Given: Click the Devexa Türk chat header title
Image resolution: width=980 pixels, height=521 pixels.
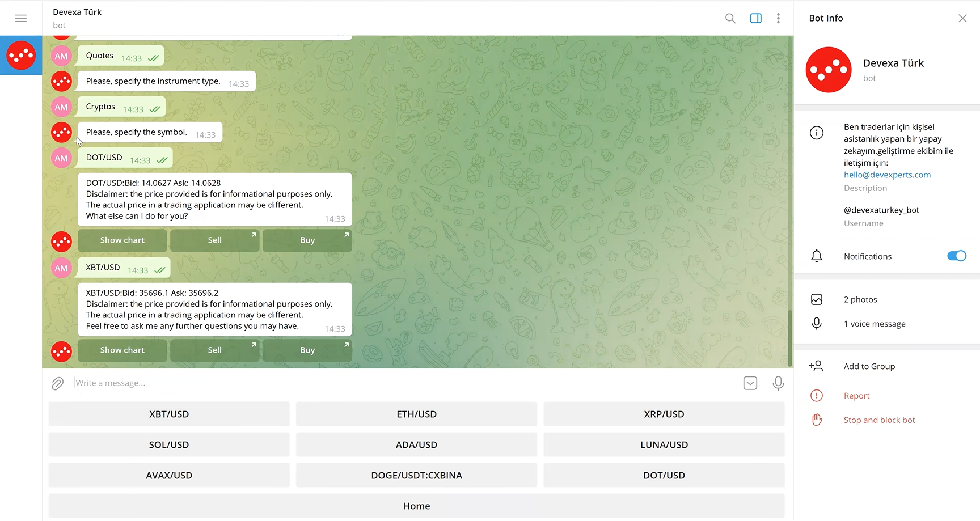Looking at the screenshot, I should [x=77, y=12].
